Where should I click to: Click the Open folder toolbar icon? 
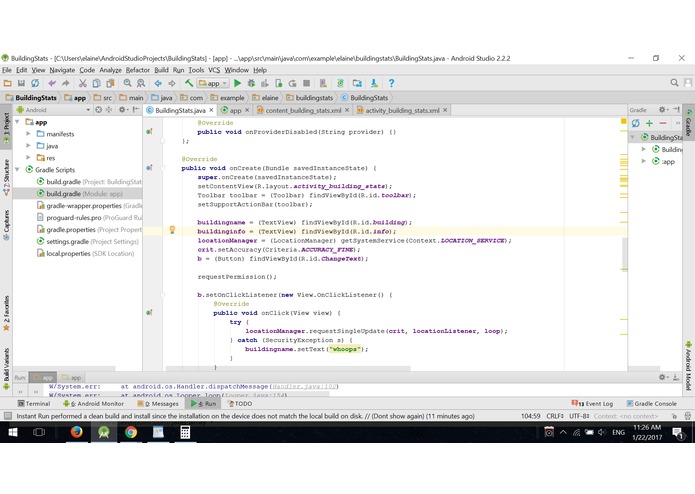(8, 83)
